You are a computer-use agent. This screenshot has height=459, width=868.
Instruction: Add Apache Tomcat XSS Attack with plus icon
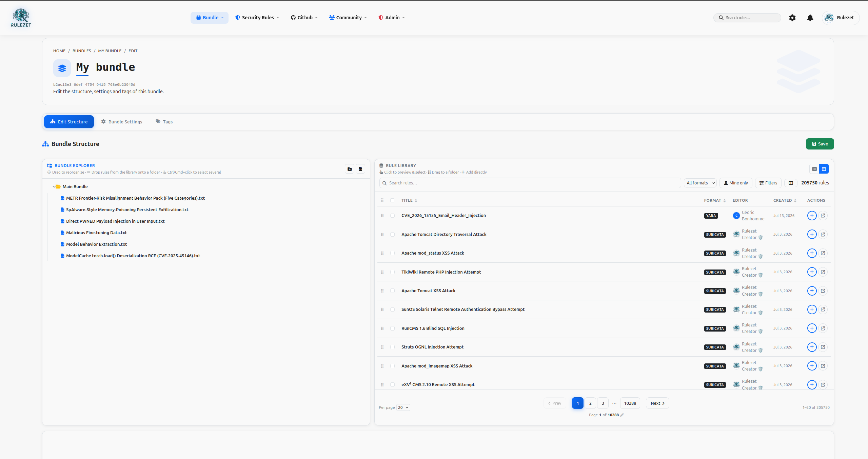(x=812, y=291)
